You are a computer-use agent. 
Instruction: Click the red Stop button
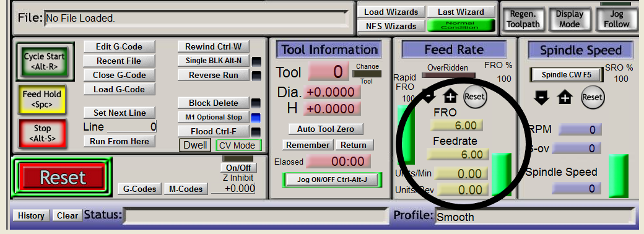coord(42,134)
